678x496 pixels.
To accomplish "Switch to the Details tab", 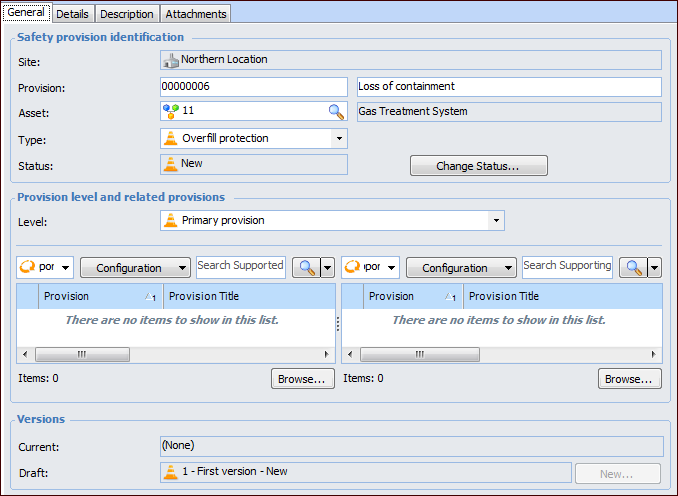I will (x=72, y=14).
